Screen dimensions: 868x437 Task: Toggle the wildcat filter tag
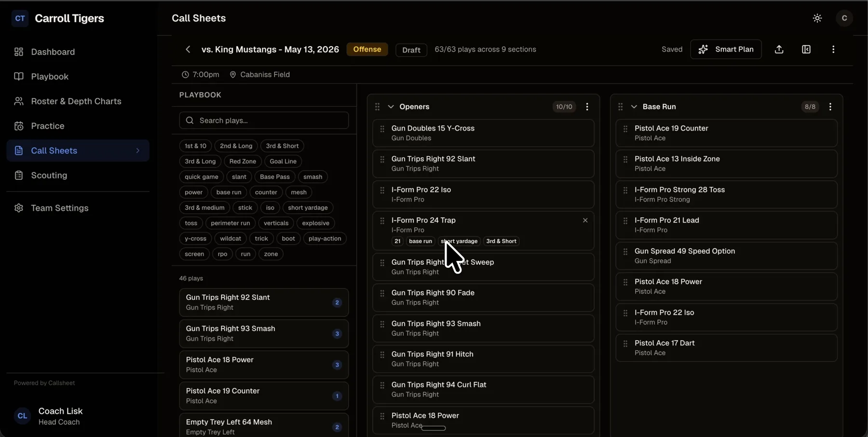click(x=231, y=239)
